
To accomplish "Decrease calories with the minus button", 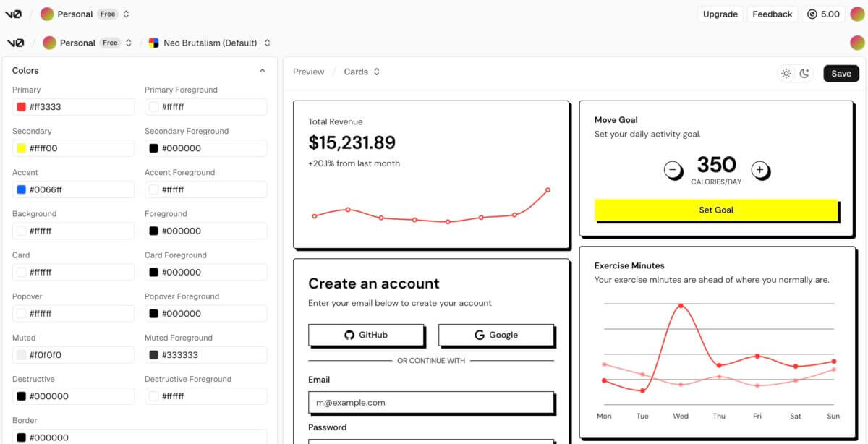I will point(673,170).
